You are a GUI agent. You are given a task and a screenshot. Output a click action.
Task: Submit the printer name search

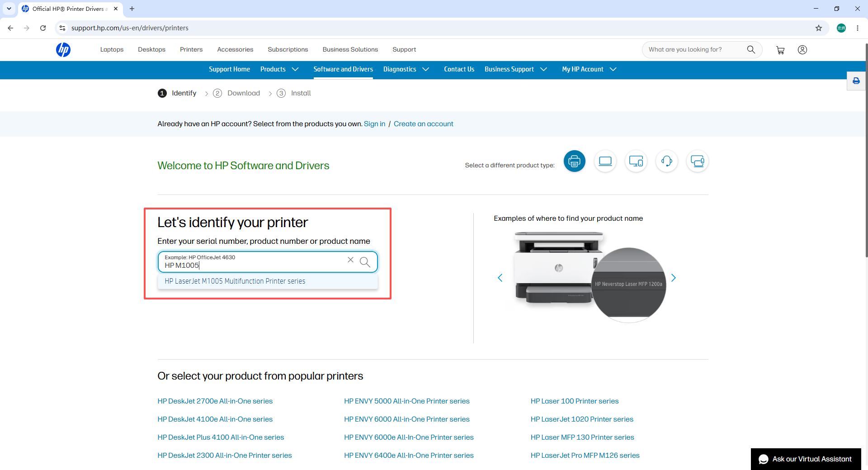[365, 262]
